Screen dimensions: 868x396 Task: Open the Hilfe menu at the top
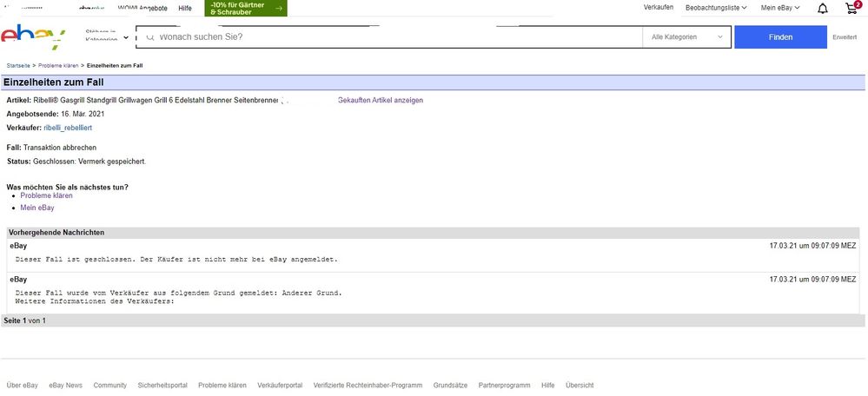pos(184,8)
